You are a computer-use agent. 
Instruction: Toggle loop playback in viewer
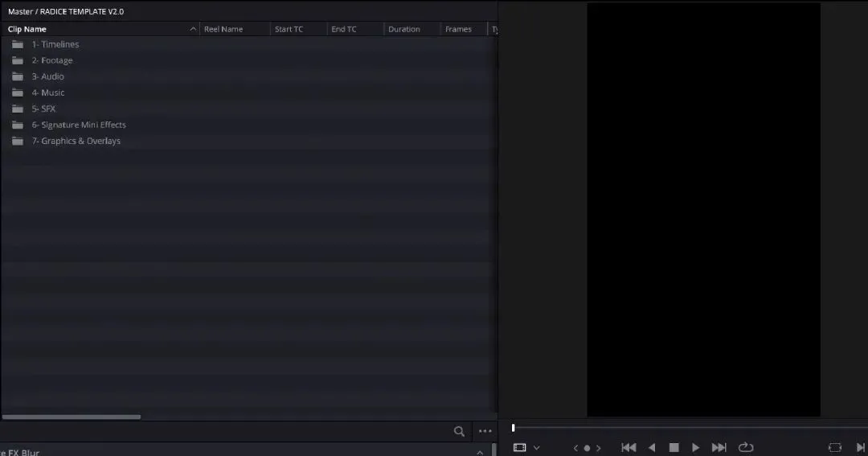pyautogui.click(x=746, y=447)
